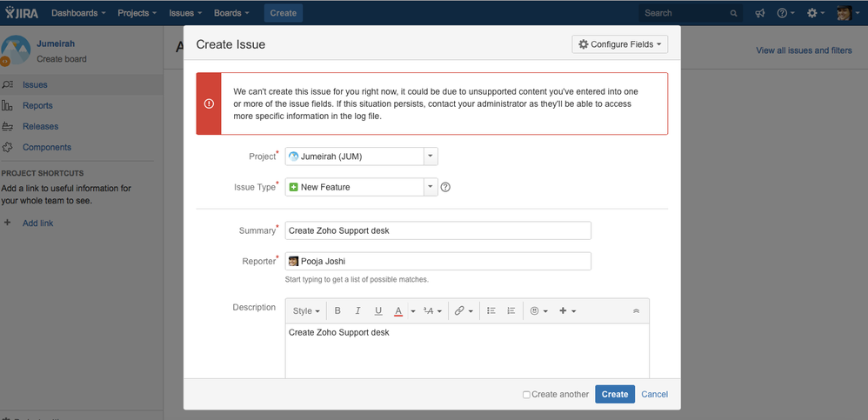Screen dimensions: 868x420
Task: Open View all issues and filters
Action: pos(805,50)
